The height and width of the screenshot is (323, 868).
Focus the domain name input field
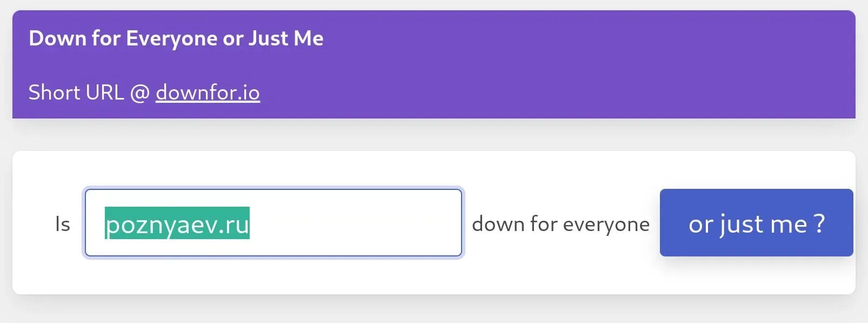click(x=273, y=222)
